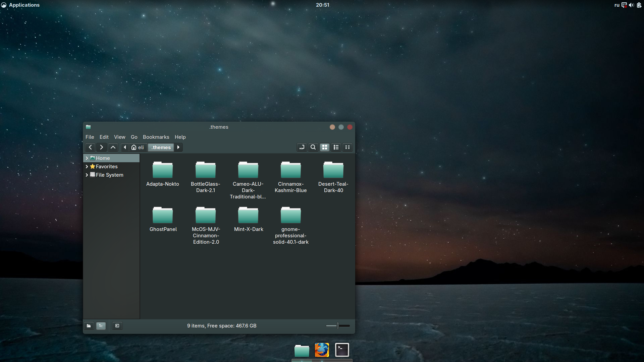Switch to compact view mode
The image size is (644, 362).
pyautogui.click(x=347, y=147)
